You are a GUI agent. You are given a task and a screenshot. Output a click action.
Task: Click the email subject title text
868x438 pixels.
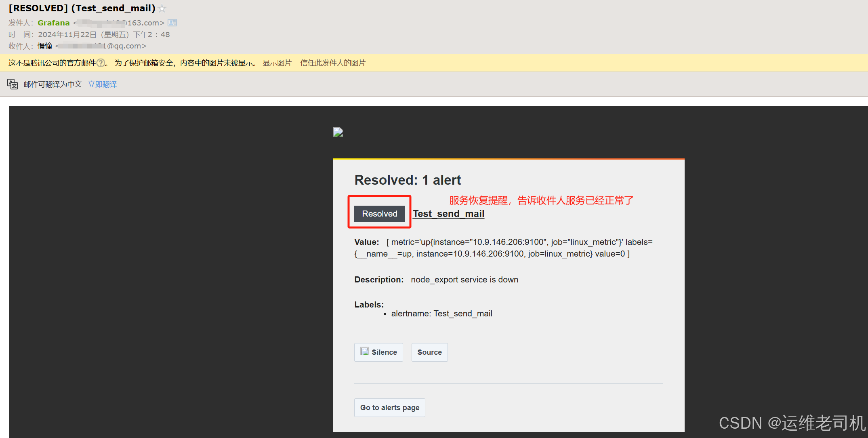tap(82, 8)
